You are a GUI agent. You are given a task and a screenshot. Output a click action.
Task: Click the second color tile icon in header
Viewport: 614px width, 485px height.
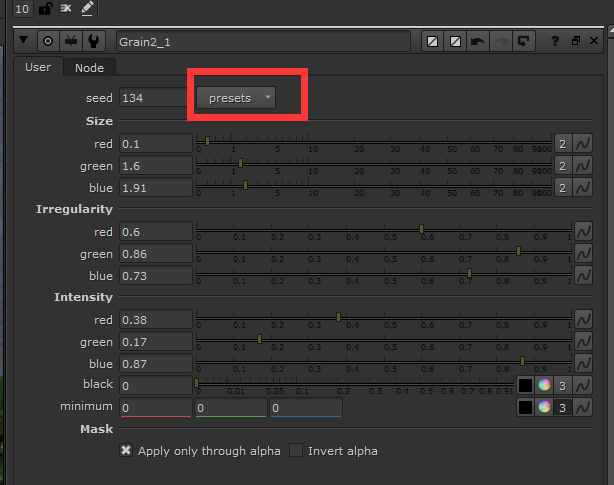coord(455,41)
